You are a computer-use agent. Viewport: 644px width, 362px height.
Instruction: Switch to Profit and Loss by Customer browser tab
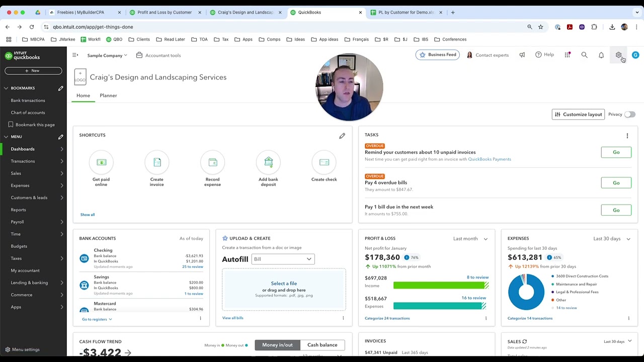(x=165, y=12)
